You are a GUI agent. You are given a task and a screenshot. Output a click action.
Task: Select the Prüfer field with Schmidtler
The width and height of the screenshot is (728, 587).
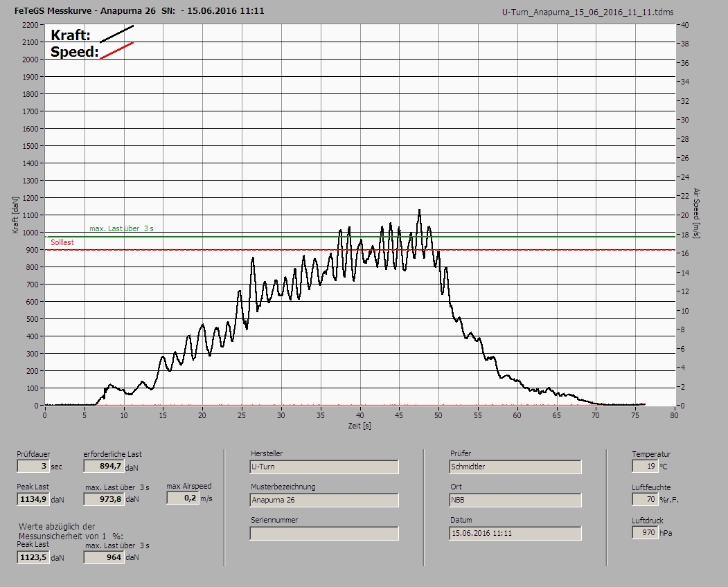coord(515,467)
